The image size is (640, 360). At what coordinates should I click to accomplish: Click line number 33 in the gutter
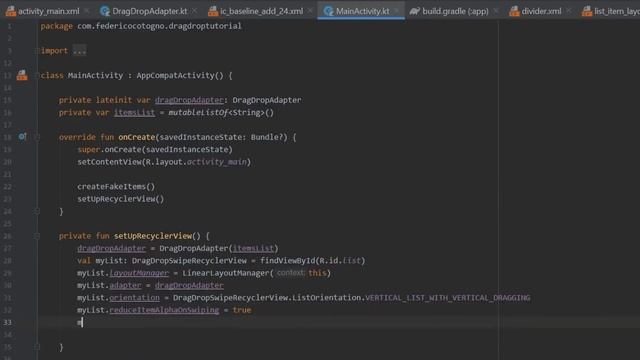point(8,322)
